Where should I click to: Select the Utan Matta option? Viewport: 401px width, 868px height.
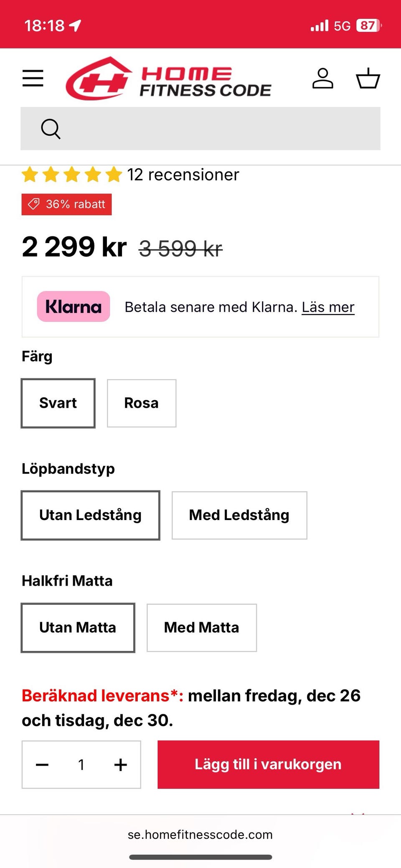click(78, 627)
